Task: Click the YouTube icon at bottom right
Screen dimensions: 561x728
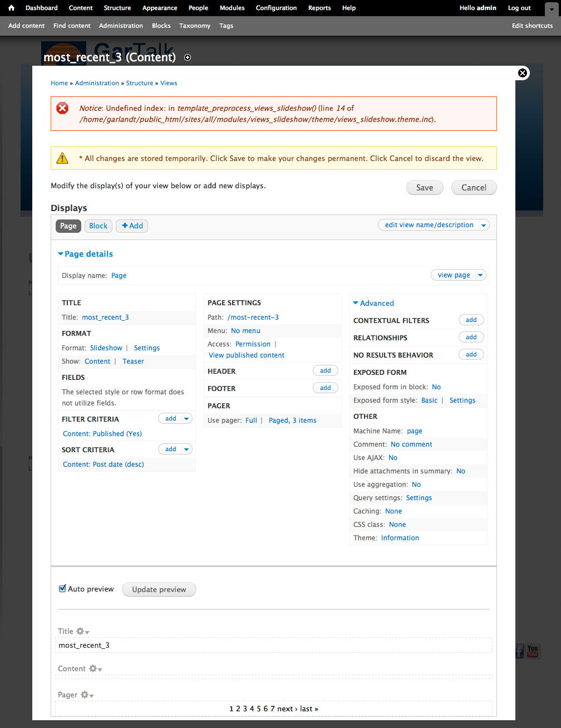Action: (533, 651)
